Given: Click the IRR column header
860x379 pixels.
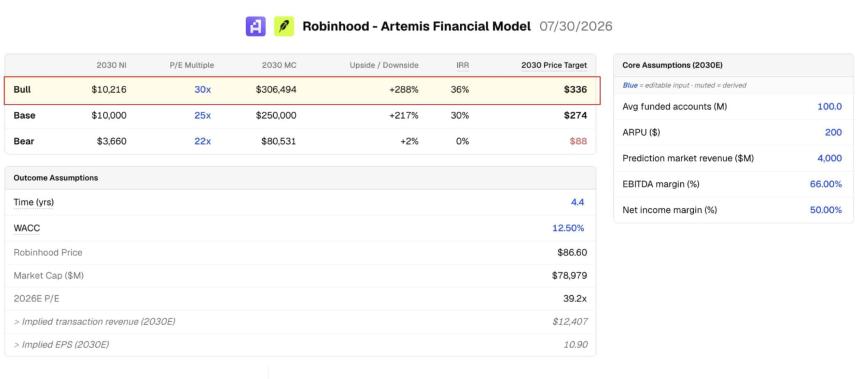Looking at the screenshot, I should [x=462, y=65].
